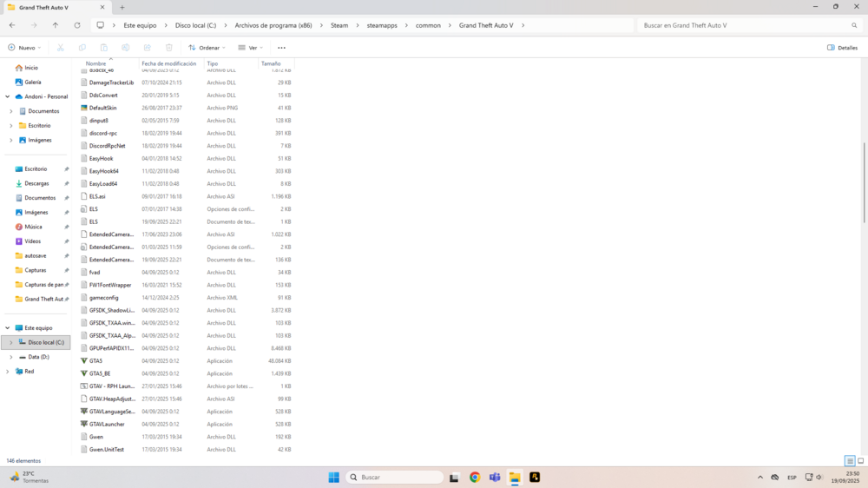Go up one folder level arrow
This screenshot has width=868, height=488.
pos(56,25)
